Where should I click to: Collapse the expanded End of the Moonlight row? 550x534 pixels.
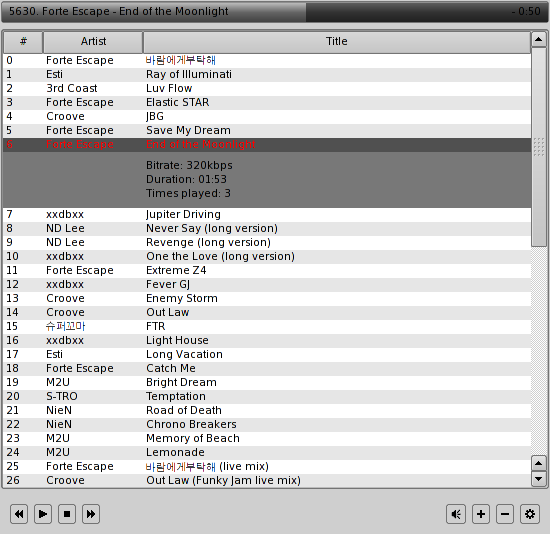pyautogui.click(x=267, y=144)
